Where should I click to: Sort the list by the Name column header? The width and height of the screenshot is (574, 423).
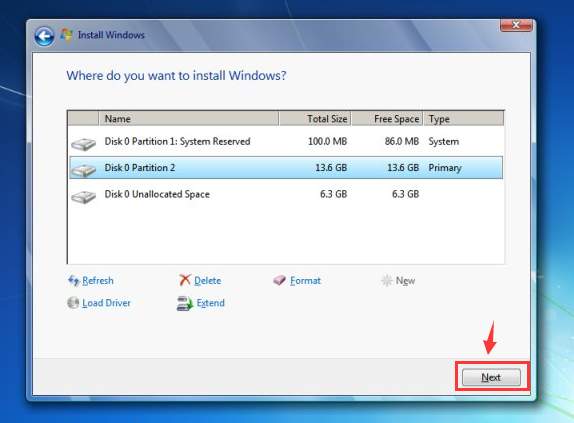(x=189, y=119)
